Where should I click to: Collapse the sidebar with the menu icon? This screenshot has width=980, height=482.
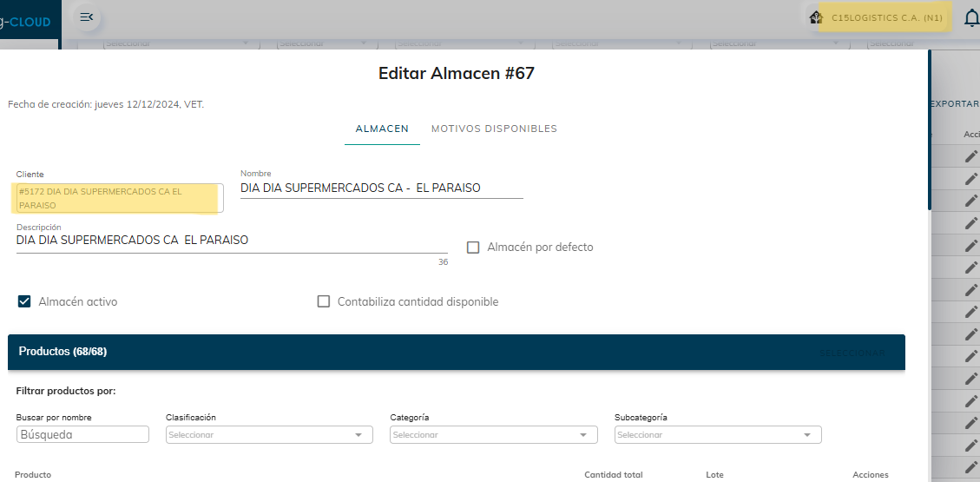click(86, 17)
